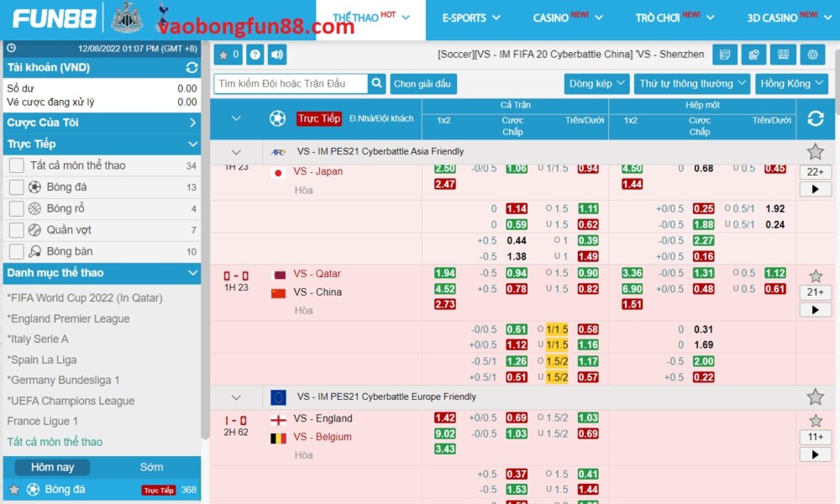840x504 pixels.
Task: Open the Hồng Kông odds type dropdown
Action: tap(791, 84)
